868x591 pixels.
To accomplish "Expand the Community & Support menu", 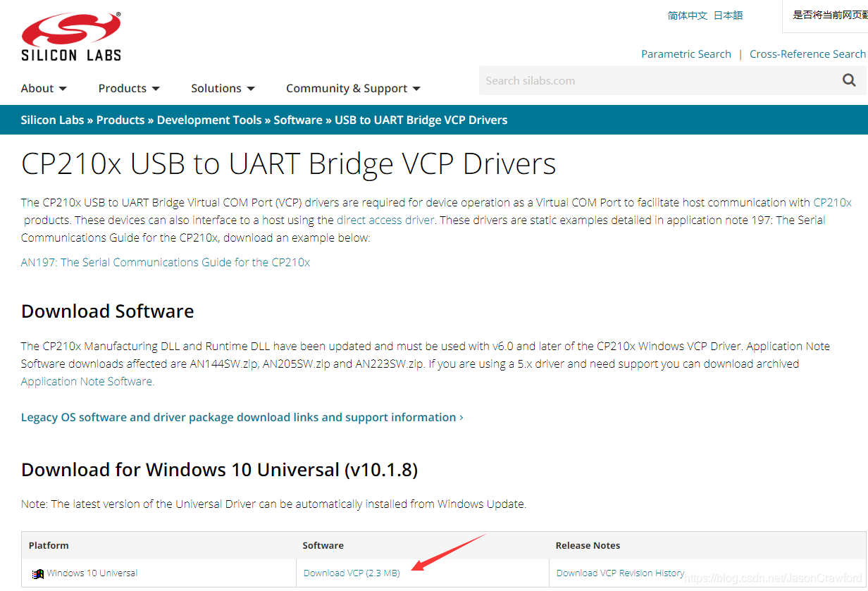I will click(x=353, y=88).
